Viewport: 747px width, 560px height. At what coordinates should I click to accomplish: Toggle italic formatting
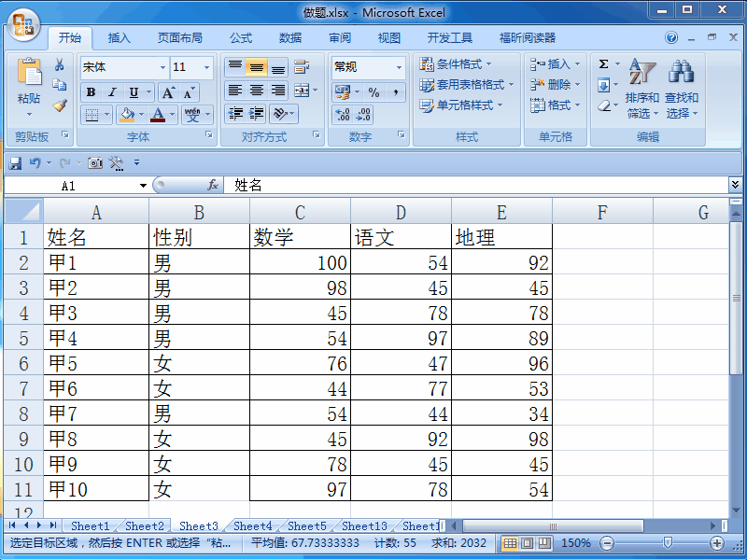coord(112,92)
